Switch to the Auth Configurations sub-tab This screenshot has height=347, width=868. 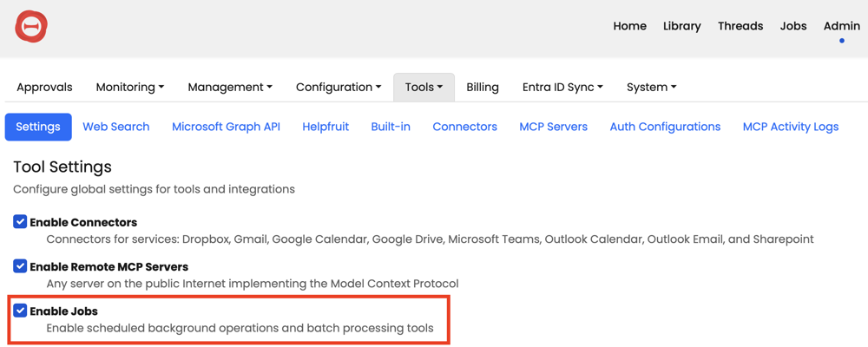tap(666, 127)
